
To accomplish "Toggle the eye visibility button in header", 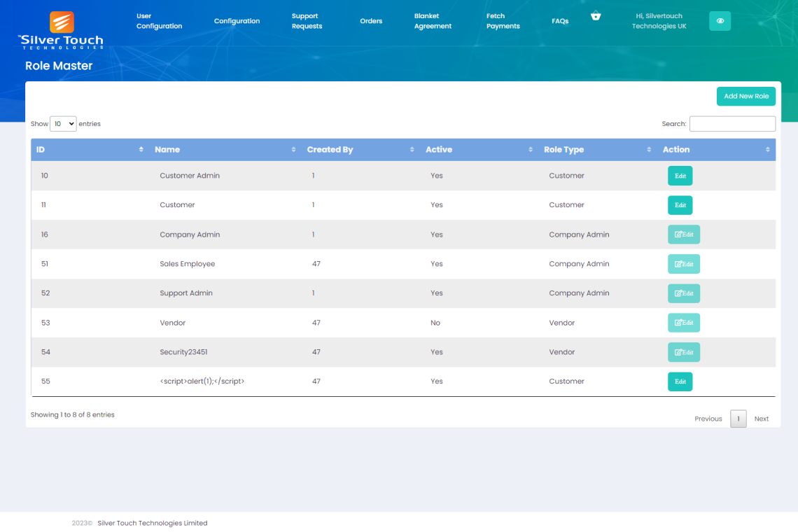I will point(720,21).
